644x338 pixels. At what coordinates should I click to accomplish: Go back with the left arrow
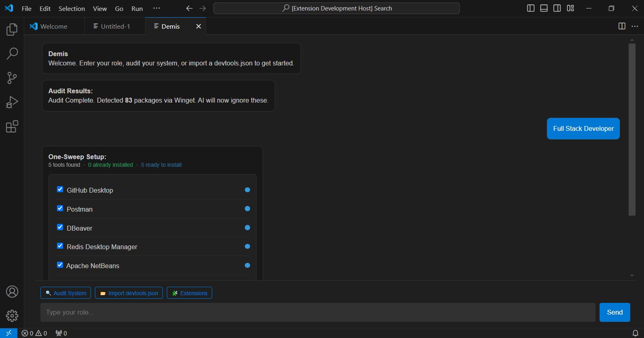[189, 8]
